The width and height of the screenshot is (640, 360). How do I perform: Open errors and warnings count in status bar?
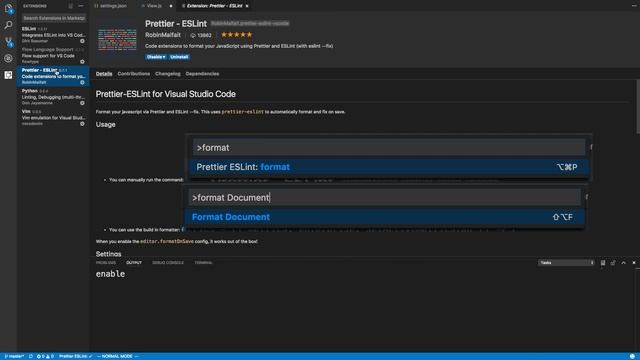[x=45, y=356]
